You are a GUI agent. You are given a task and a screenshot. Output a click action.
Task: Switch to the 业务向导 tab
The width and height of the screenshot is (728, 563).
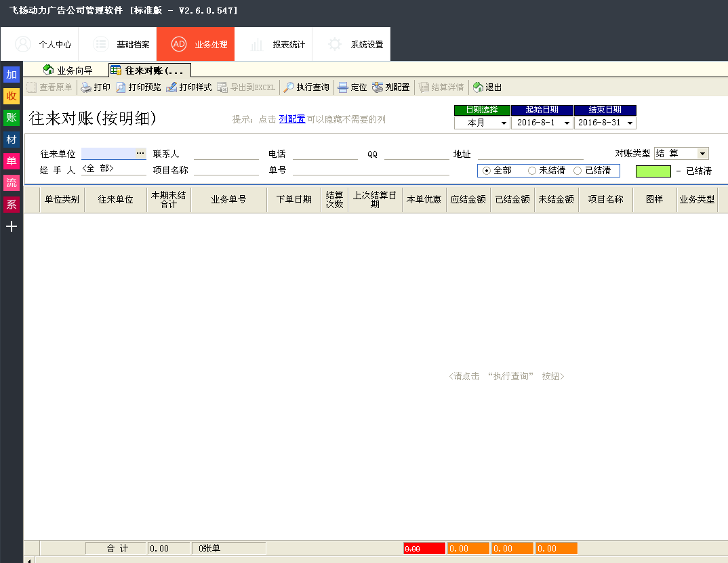68,70
